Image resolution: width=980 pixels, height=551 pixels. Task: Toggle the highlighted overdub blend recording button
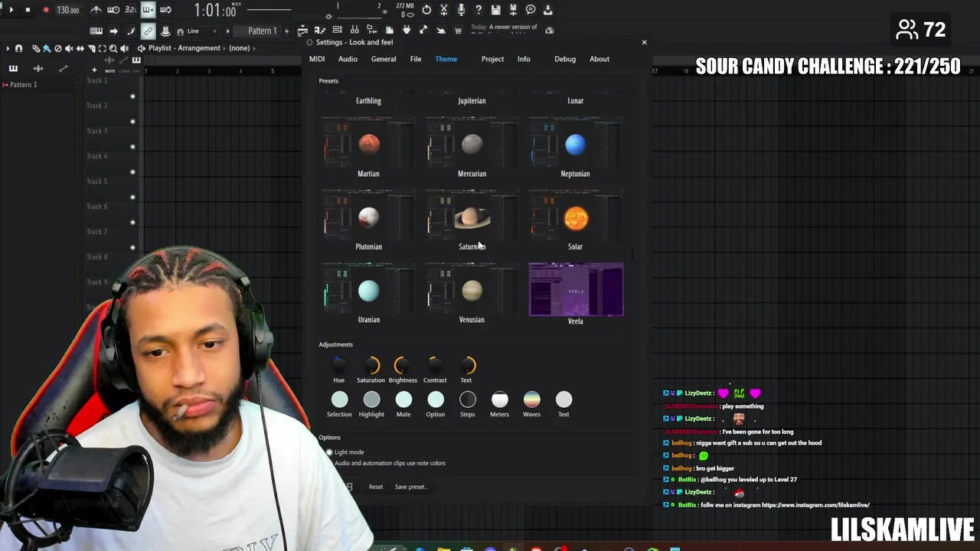point(148,10)
